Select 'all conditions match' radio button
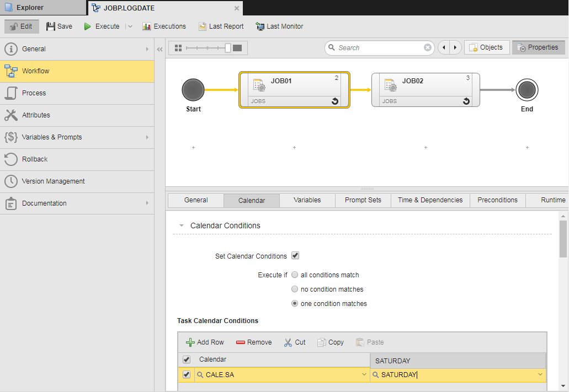 [295, 275]
